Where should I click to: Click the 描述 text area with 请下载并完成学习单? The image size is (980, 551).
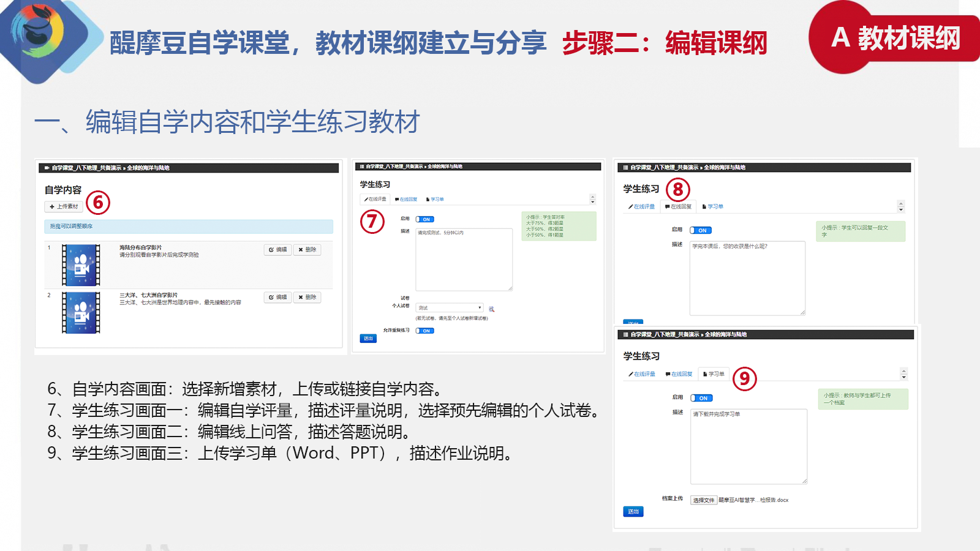748,446
